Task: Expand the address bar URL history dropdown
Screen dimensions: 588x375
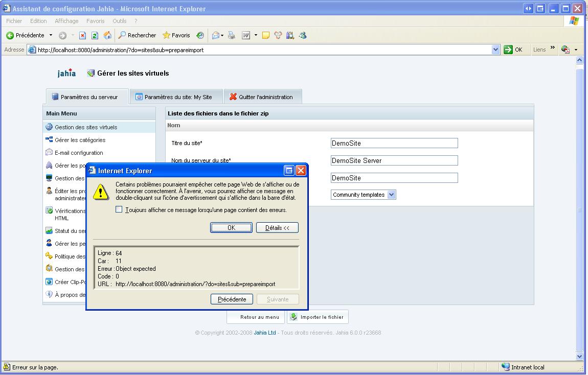Action: [x=495, y=50]
